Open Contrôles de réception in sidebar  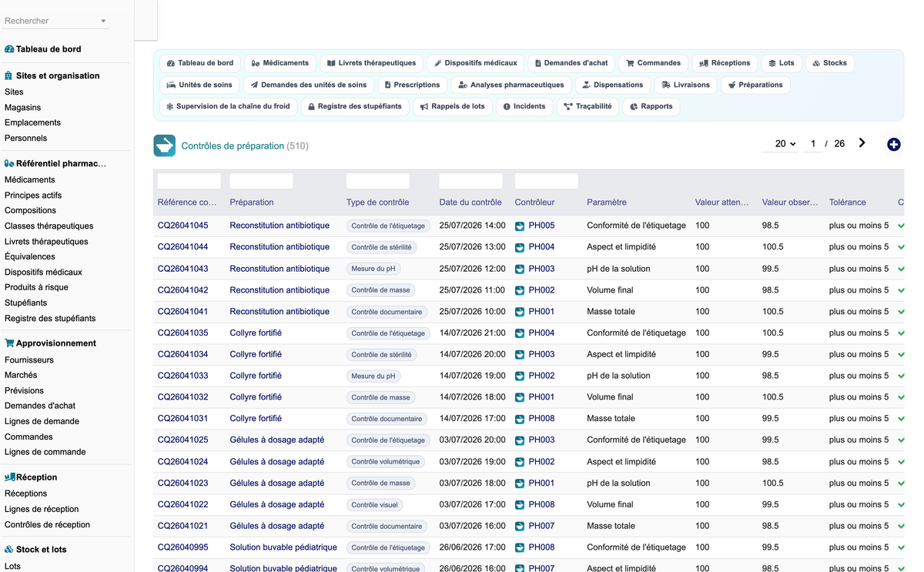[x=47, y=524]
